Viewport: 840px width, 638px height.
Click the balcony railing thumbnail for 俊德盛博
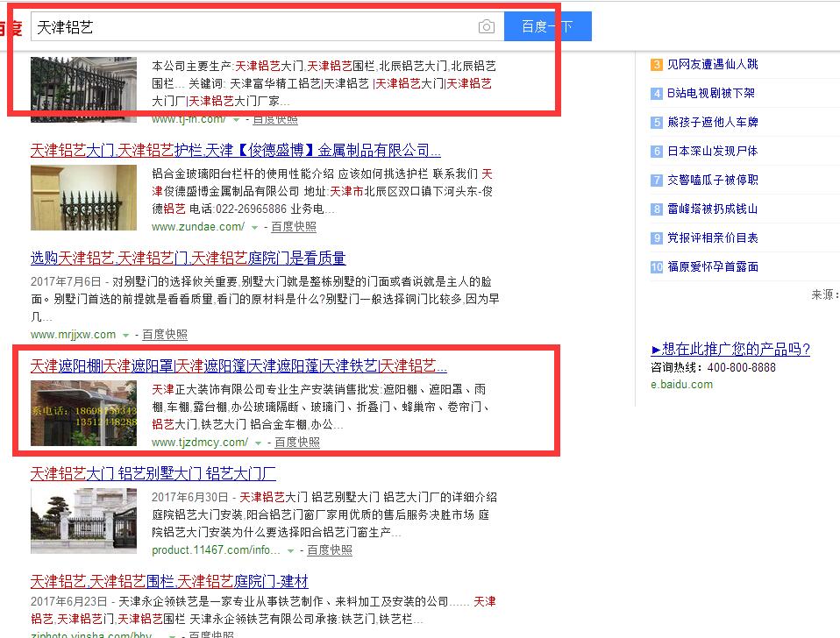83,197
